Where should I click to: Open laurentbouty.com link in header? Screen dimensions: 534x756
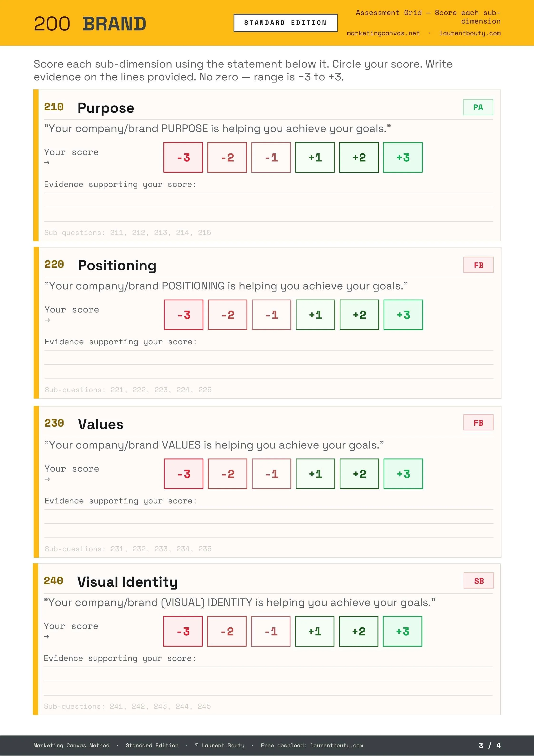point(470,33)
